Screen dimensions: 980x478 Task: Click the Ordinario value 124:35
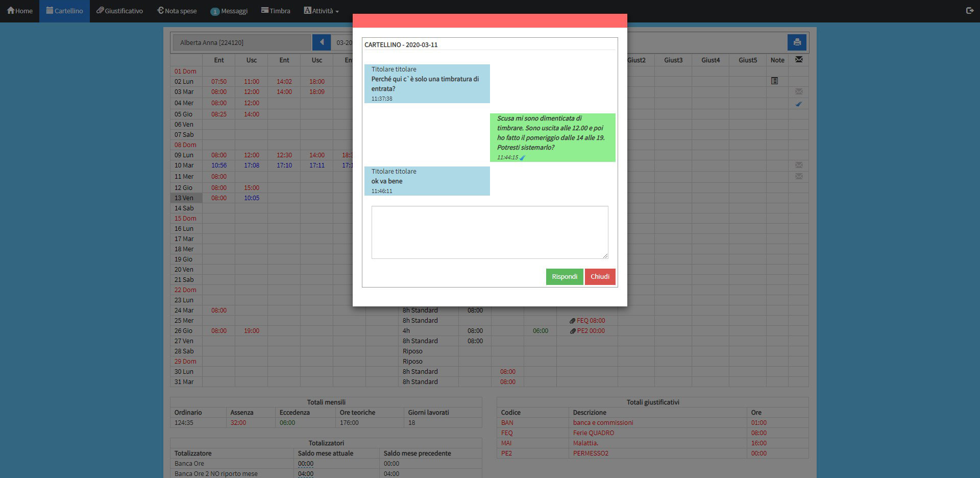184,422
